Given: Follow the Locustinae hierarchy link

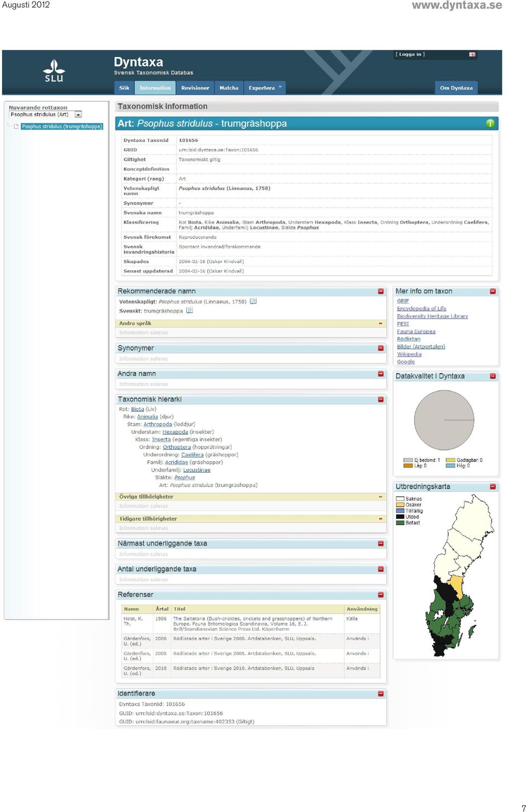Looking at the screenshot, I should click(x=197, y=470).
